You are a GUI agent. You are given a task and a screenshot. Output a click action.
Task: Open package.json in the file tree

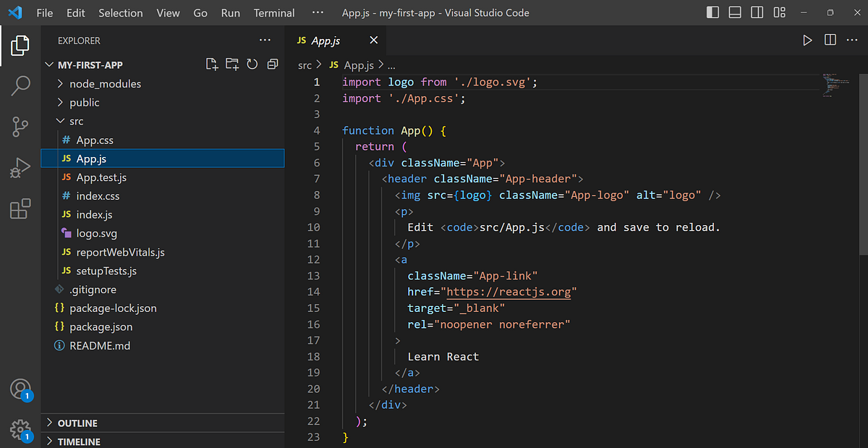[163, 327]
